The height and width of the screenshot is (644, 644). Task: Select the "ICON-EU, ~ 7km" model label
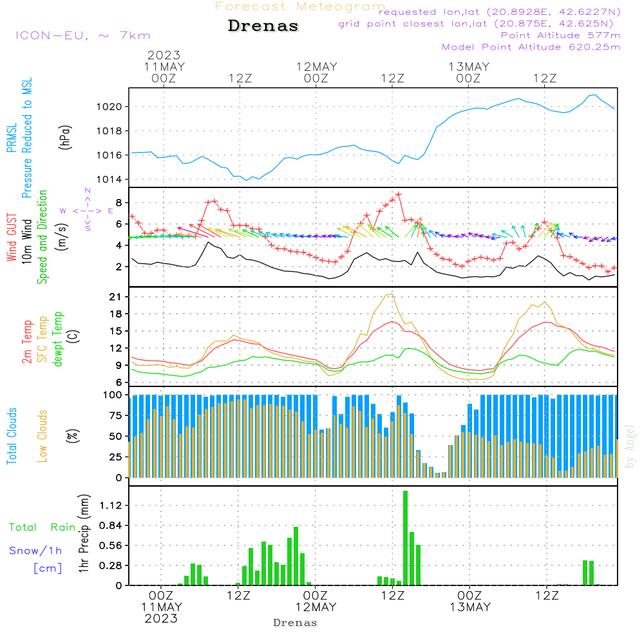coord(83,35)
